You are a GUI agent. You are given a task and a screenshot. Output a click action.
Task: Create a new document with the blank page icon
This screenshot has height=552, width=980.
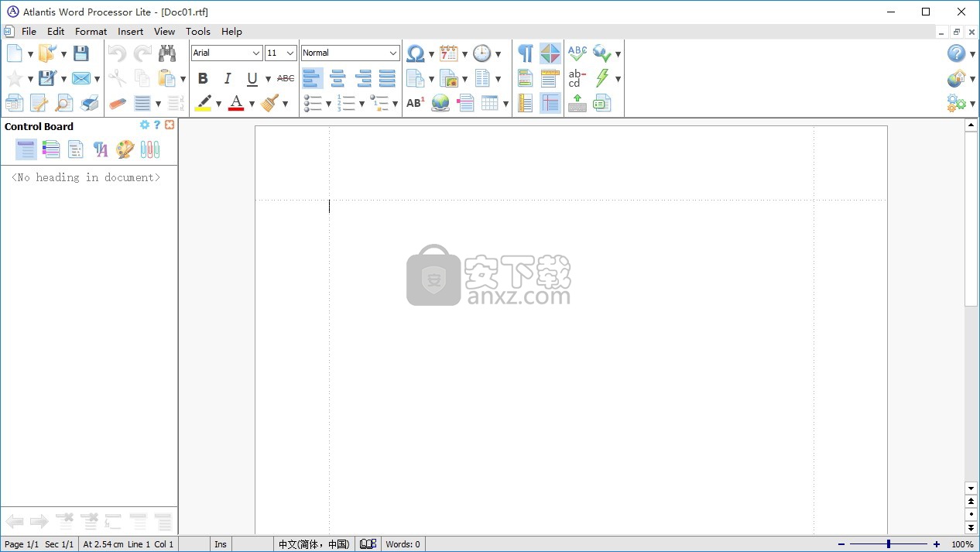coord(15,53)
